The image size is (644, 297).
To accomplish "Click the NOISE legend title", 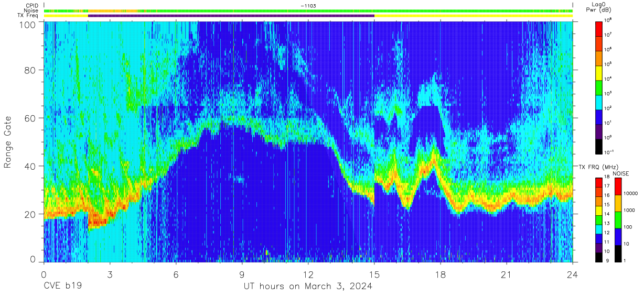I will (621, 173).
